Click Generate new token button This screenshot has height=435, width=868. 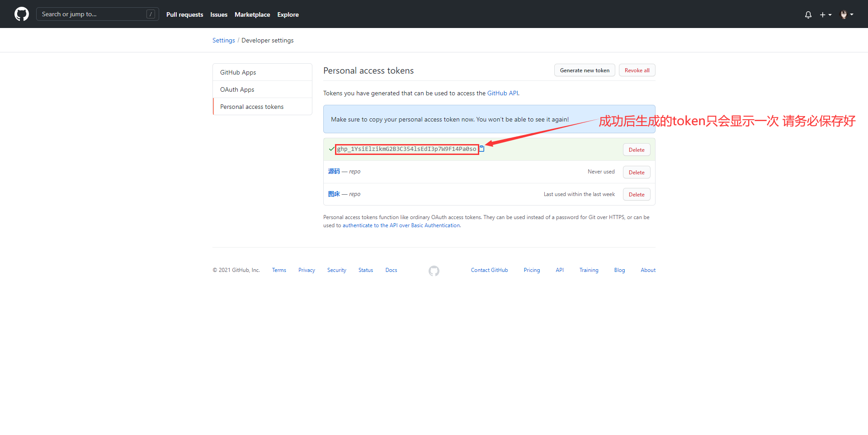tap(585, 70)
